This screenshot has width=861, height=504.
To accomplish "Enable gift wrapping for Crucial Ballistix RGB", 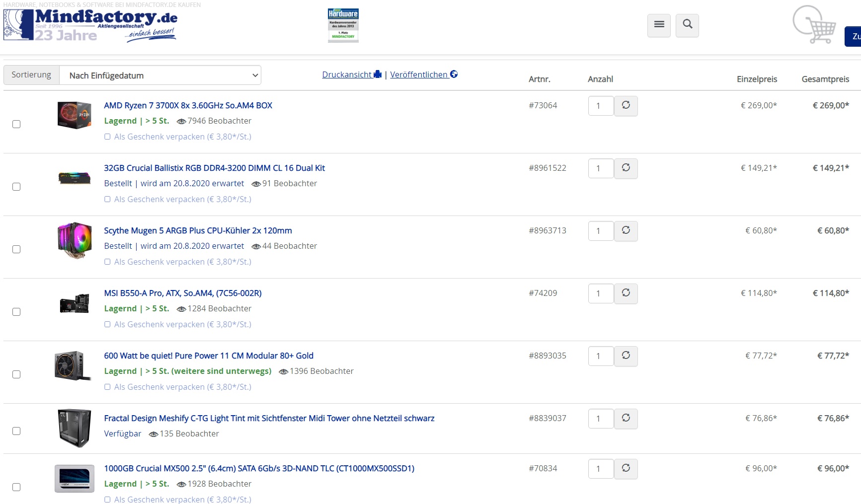I will point(107,199).
